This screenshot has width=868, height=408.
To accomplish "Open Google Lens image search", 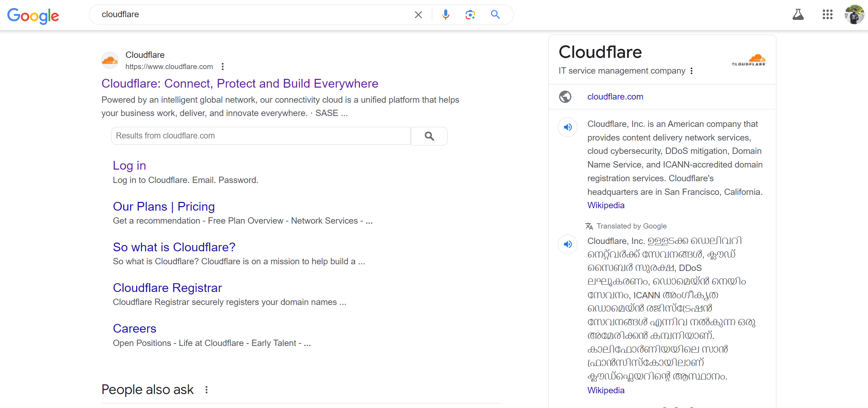I will click(x=470, y=14).
